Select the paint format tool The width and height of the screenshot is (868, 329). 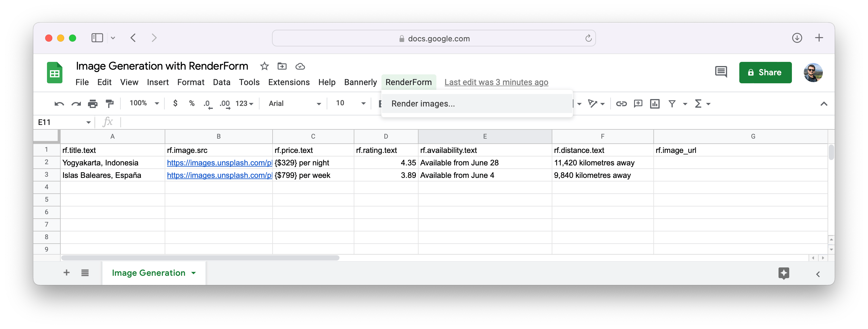109,104
